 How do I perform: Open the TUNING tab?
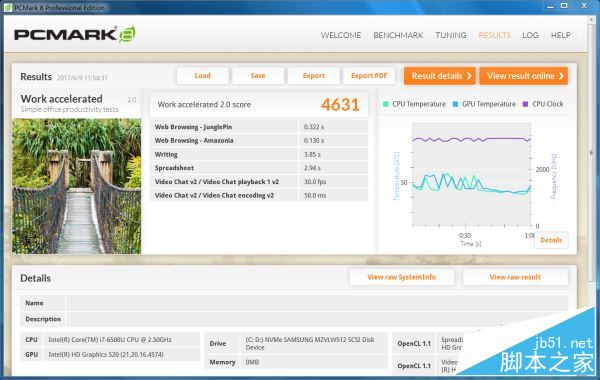click(450, 35)
